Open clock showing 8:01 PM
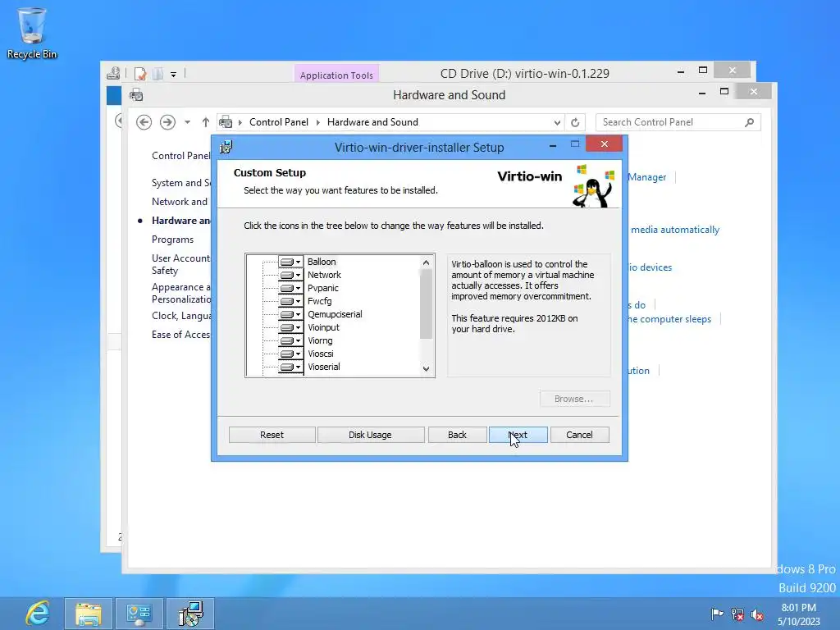 (x=799, y=614)
